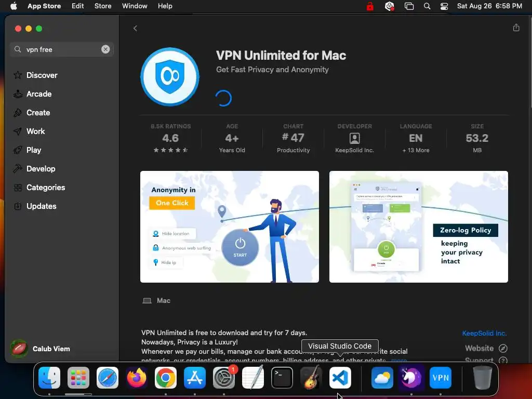Screen dimensions: 532x399
Task: Click the Arcade joystick icon
Action: 18,94
